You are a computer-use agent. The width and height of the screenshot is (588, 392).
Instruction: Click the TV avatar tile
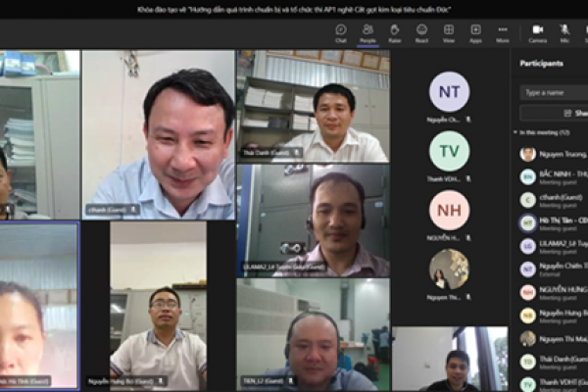click(x=449, y=151)
